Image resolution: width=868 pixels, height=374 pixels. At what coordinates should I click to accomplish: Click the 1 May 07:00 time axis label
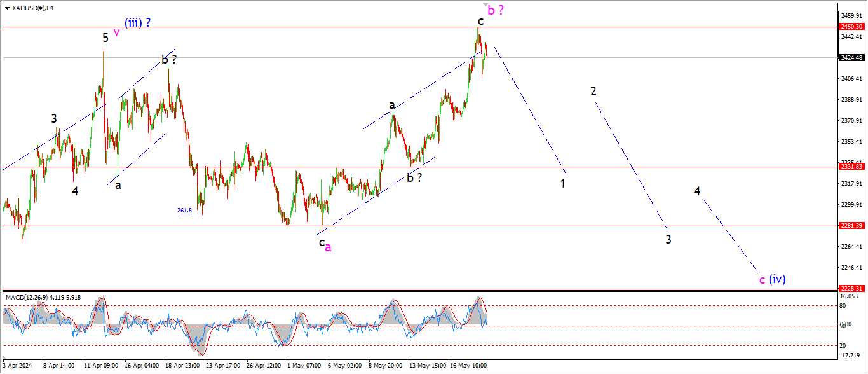point(302,366)
